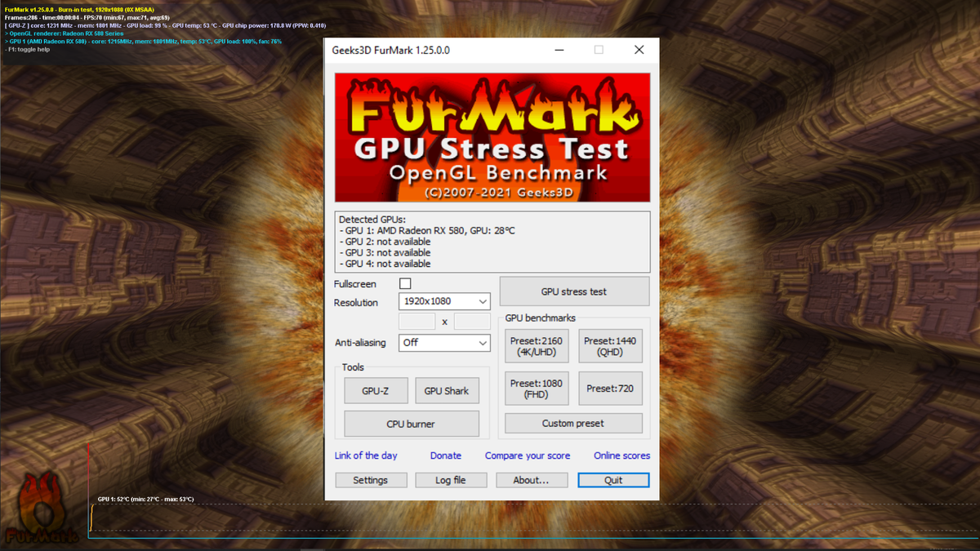Open the Log file

tap(451, 480)
